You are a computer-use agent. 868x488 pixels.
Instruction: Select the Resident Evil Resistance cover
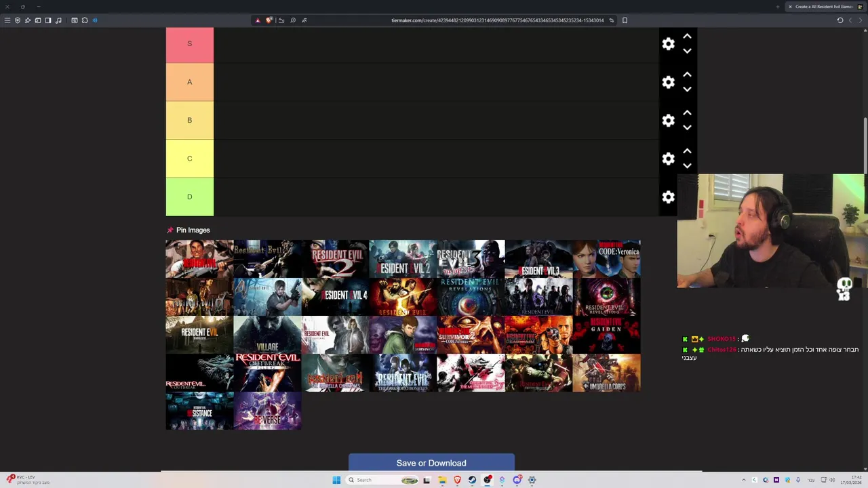(x=199, y=411)
